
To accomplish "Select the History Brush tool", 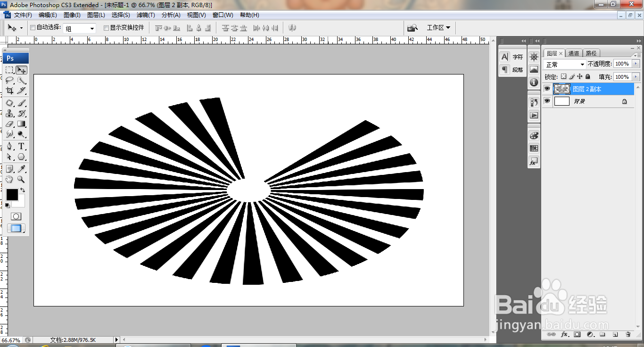I will [x=21, y=113].
